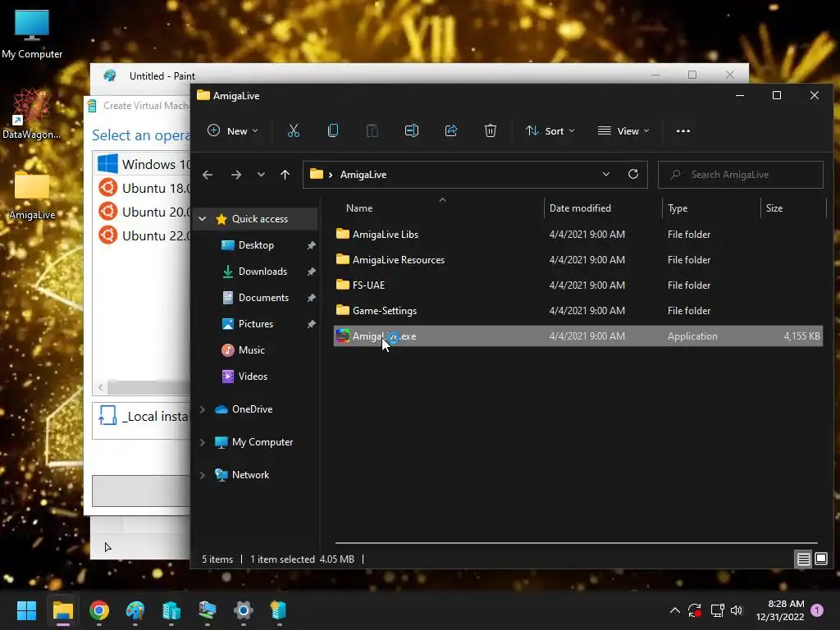Sort by Date modified column header

pyautogui.click(x=580, y=208)
